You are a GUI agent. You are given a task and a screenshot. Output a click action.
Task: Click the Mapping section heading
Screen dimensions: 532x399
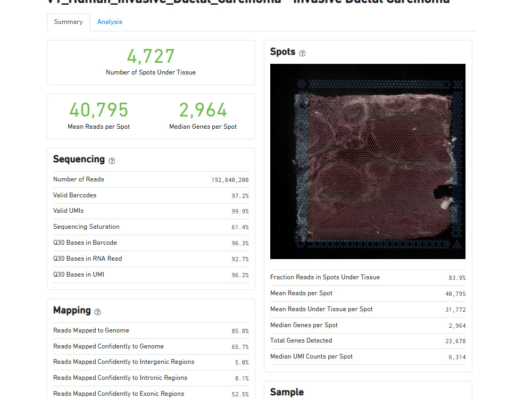pos(72,311)
